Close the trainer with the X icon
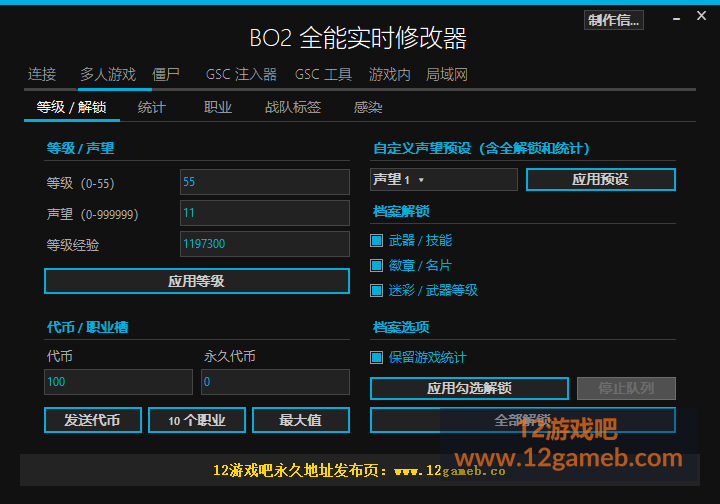 pyautogui.click(x=701, y=16)
